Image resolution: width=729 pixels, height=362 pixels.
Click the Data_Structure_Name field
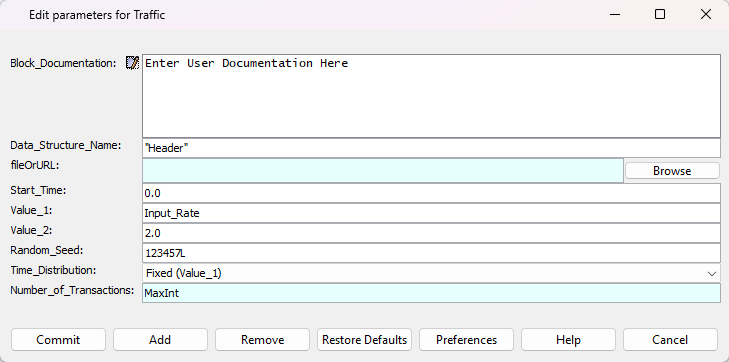point(431,148)
